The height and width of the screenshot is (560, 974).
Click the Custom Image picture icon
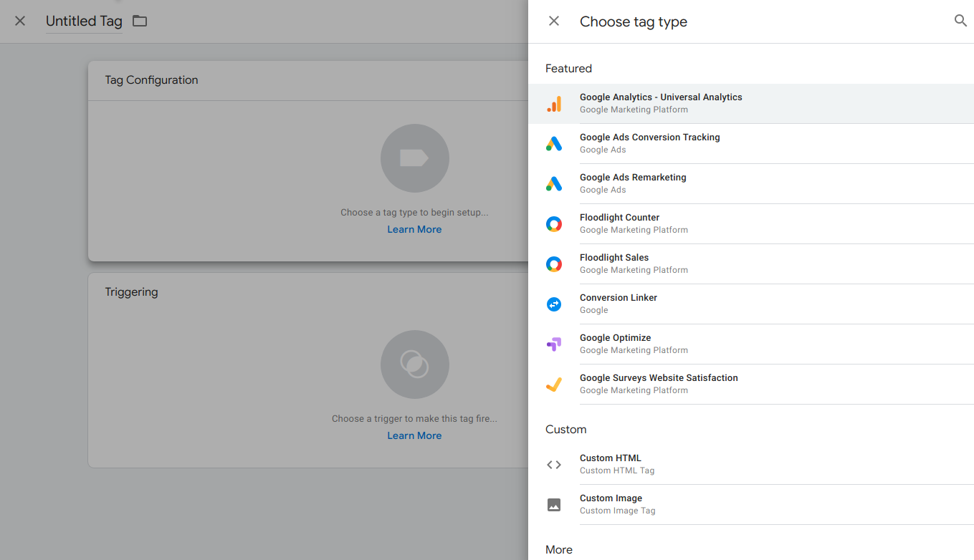pos(554,505)
